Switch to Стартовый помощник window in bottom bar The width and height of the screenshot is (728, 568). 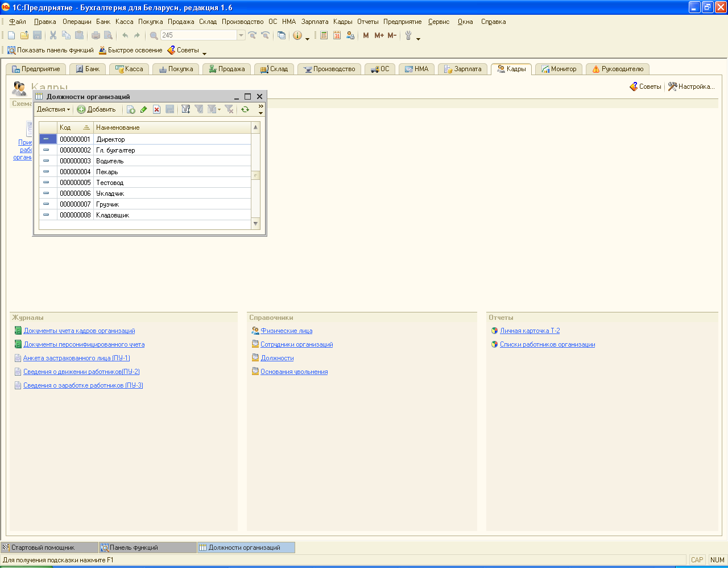tap(49, 548)
